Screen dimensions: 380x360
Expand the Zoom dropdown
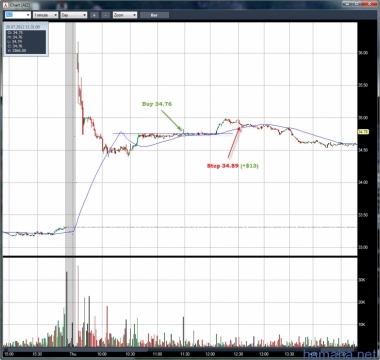coord(125,15)
